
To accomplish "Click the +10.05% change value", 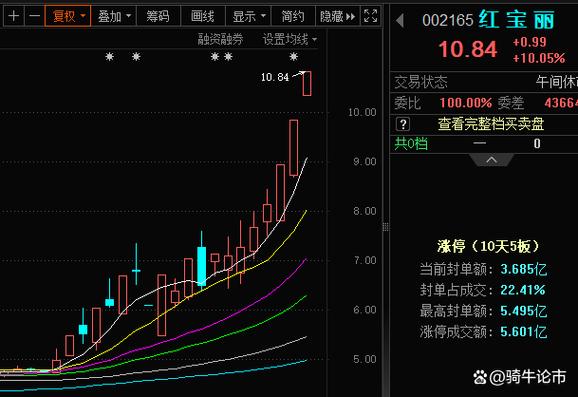I will click(539, 58).
